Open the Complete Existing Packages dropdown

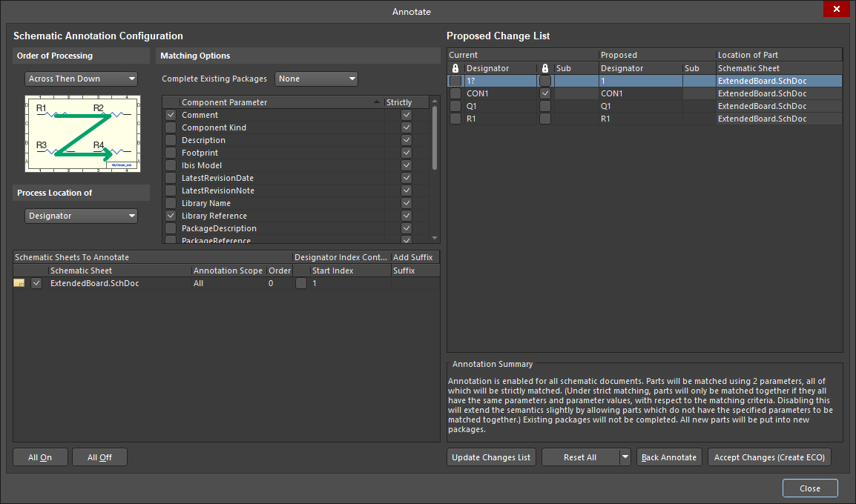pyautogui.click(x=316, y=79)
